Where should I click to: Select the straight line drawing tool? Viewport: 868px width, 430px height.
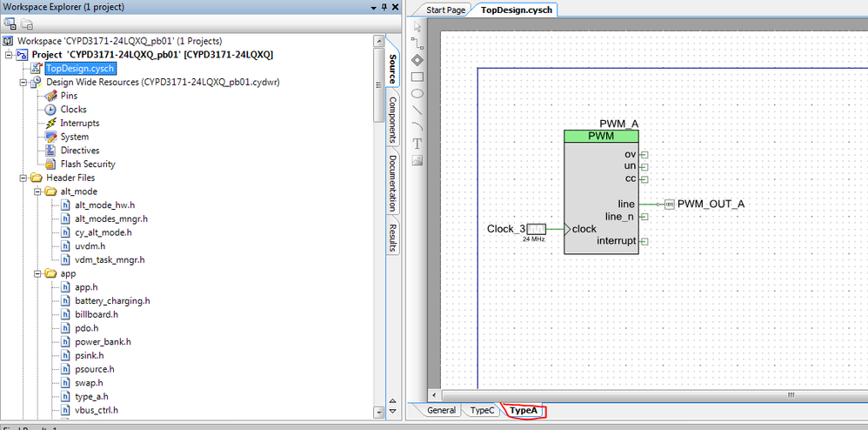click(417, 110)
